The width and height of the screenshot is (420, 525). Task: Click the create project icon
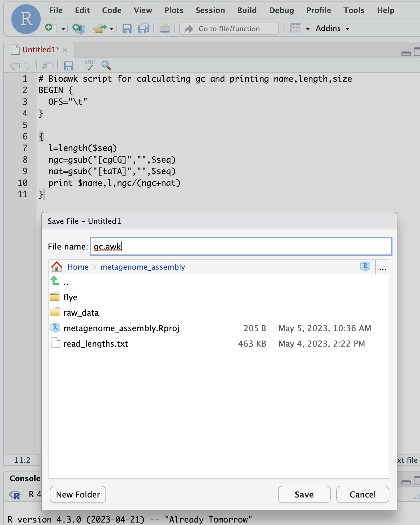[x=79, y=28]
